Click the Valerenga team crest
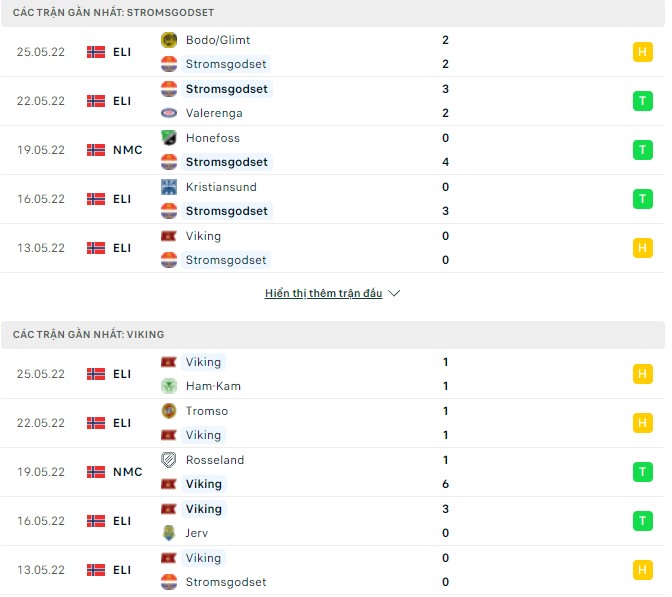Screen dimensions: 672x597 pos(168,113)
